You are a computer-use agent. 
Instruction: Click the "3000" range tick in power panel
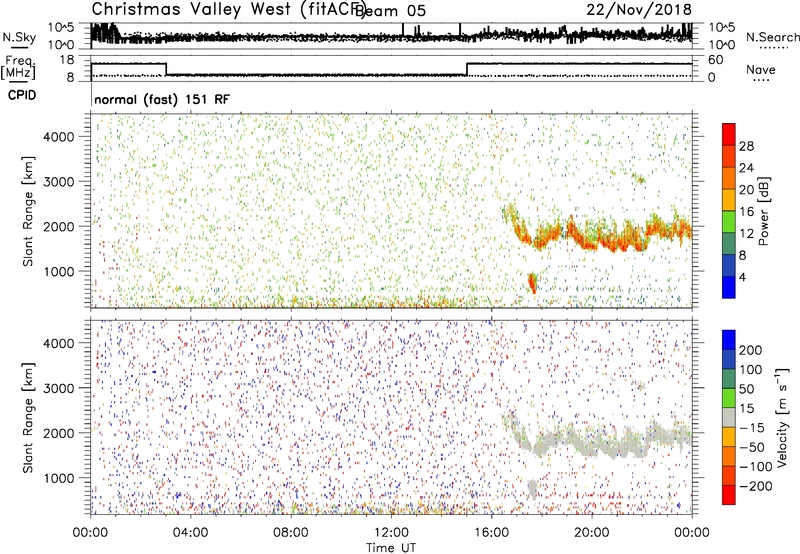click(x=58, y=182)
